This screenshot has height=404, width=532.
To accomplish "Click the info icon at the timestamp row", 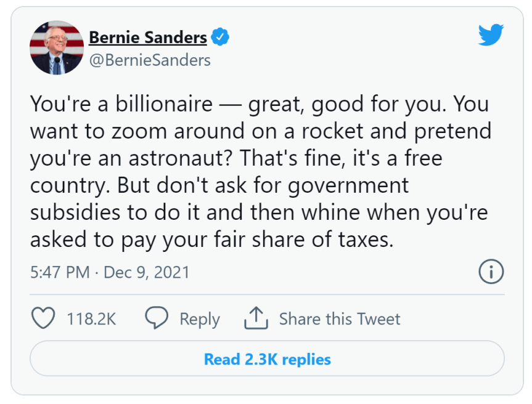I will coord(491,271).
